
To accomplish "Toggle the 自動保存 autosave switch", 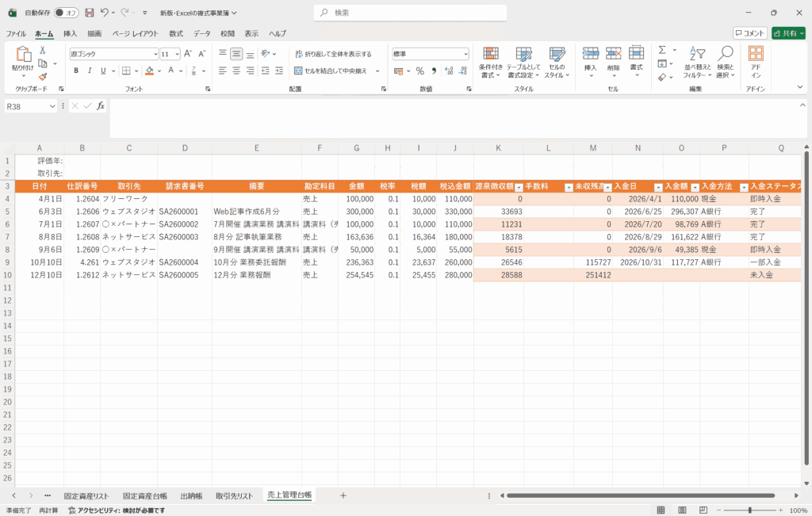I will point(66,13).
